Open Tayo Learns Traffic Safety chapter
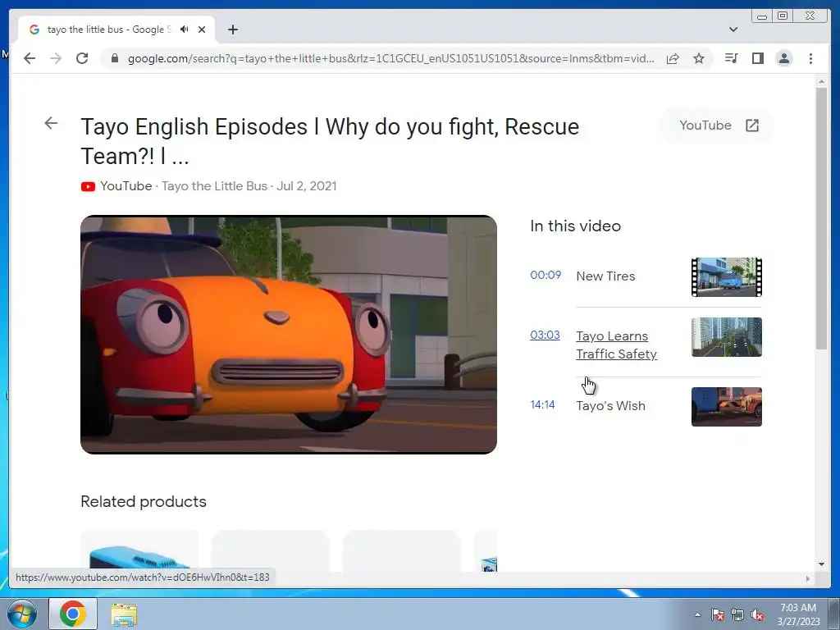Image resolution: width=840 pixels, height=630 pixels. [x=616, y=345]
